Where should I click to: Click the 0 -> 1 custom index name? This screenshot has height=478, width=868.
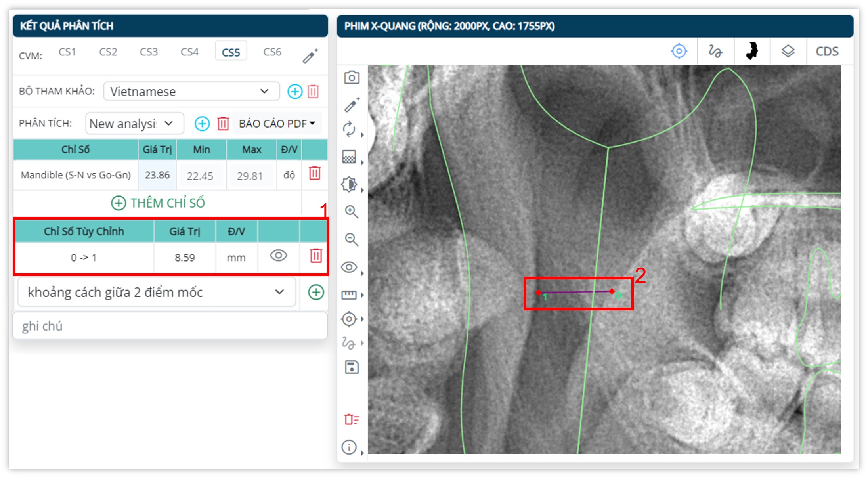click(84, 258)
